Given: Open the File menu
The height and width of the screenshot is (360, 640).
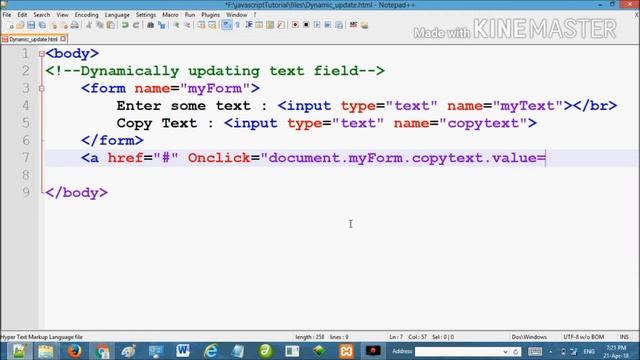Looking at the screenshot, I should click(7, 15).
